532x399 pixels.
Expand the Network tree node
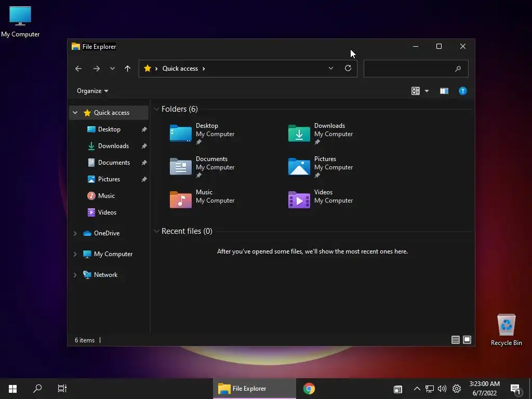pyautogui.click(x=75, y=275)
